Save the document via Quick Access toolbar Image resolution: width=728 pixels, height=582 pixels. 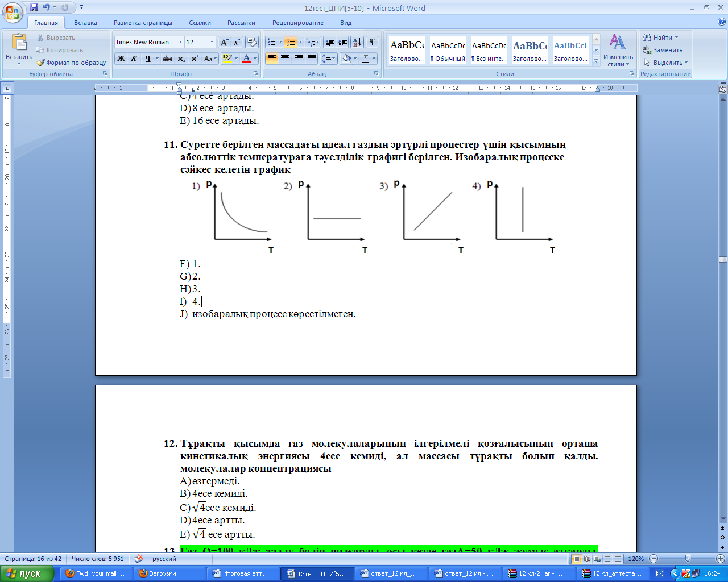34,8
